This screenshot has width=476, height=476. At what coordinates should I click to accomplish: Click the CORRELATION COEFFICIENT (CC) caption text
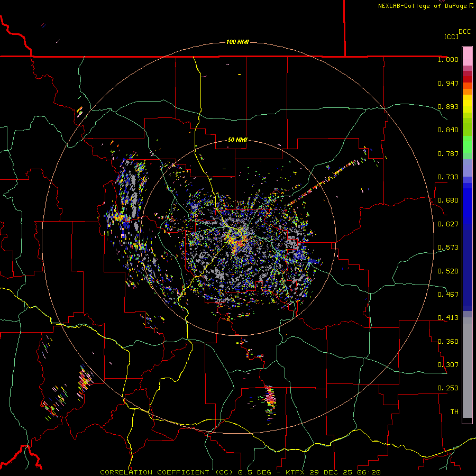tap(167, 472)
